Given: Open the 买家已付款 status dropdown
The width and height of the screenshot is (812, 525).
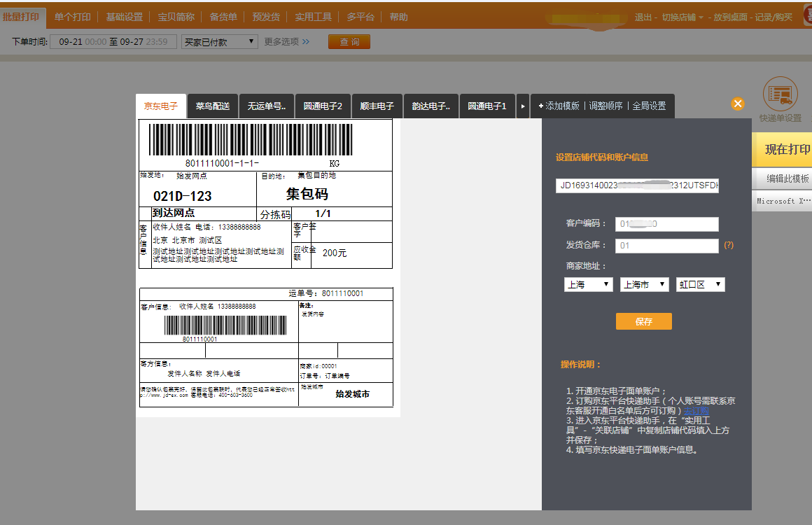Looking at the screenshot, I should 220,42.
